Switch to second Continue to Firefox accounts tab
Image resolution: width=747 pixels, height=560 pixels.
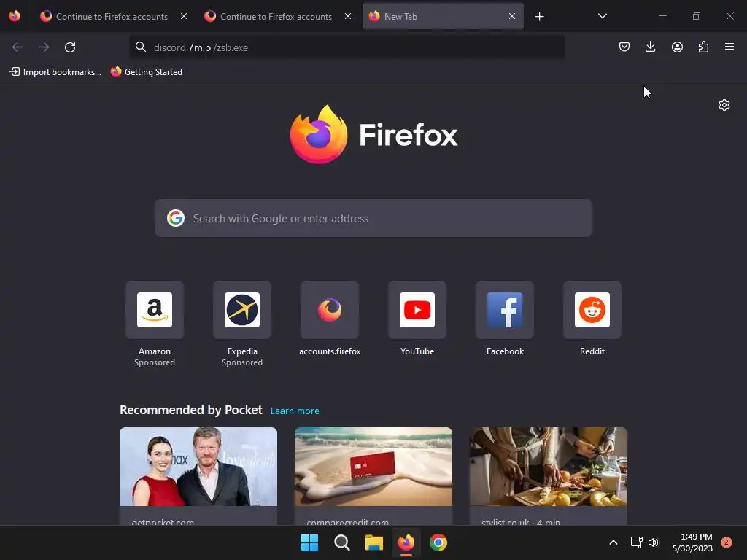click(x=276, y=16)
